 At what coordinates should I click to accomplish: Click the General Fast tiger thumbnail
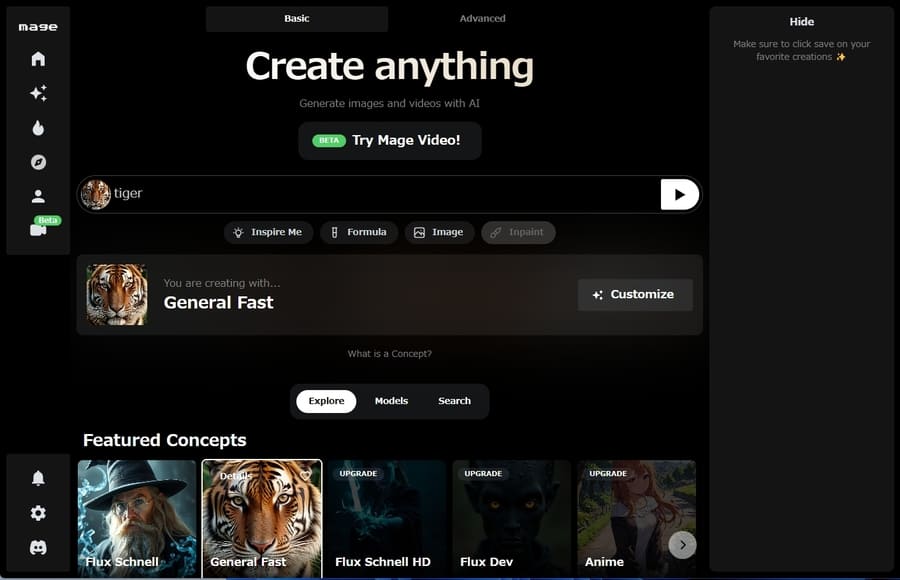point(117,295)
